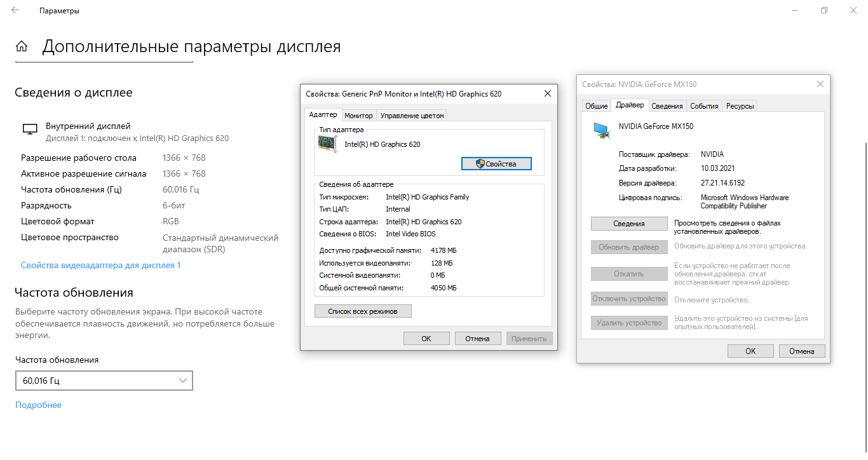Click Применить in the Intel adapter dialog

point(529,339)
